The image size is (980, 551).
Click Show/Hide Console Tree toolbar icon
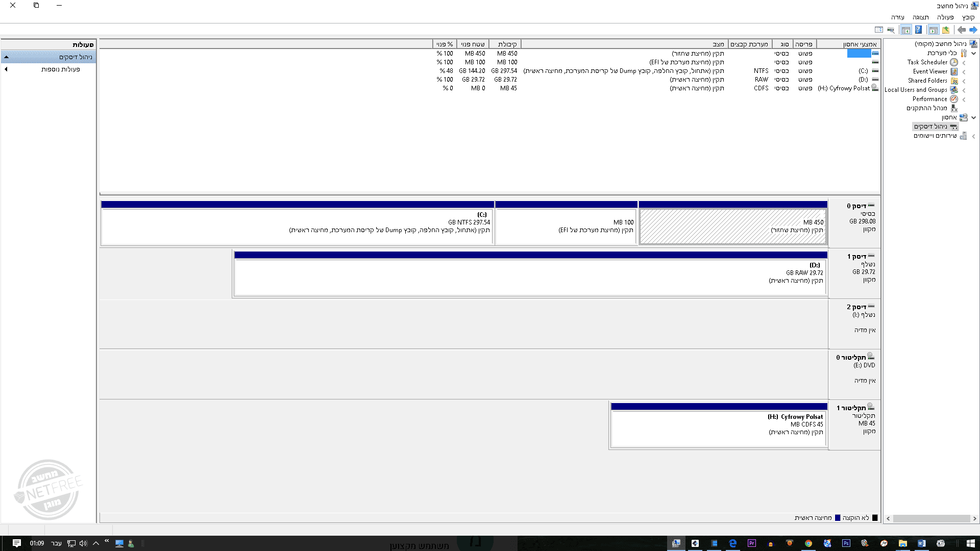click(x=934, y=30)
